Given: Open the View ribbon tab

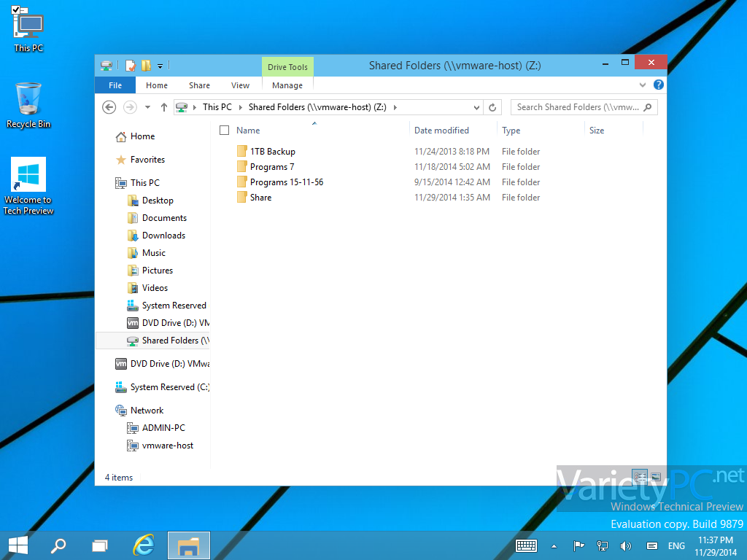Looking at the screenshot, I should click(x=240, y=85).
